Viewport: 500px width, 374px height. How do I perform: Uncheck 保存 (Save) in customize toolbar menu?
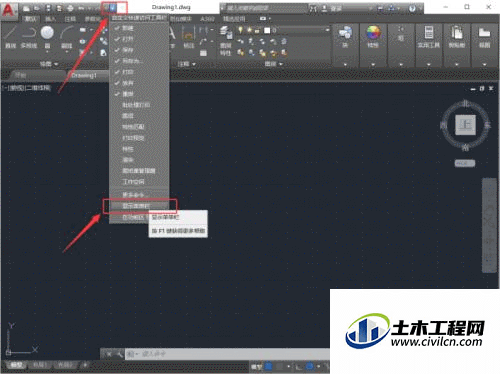(x=139, y=50)
